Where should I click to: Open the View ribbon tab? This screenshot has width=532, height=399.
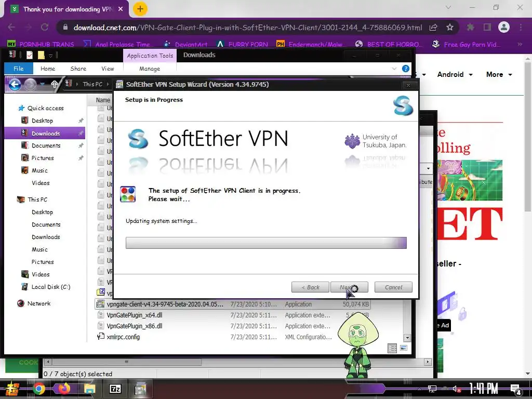pyautogui.click(x=108, y=69)
